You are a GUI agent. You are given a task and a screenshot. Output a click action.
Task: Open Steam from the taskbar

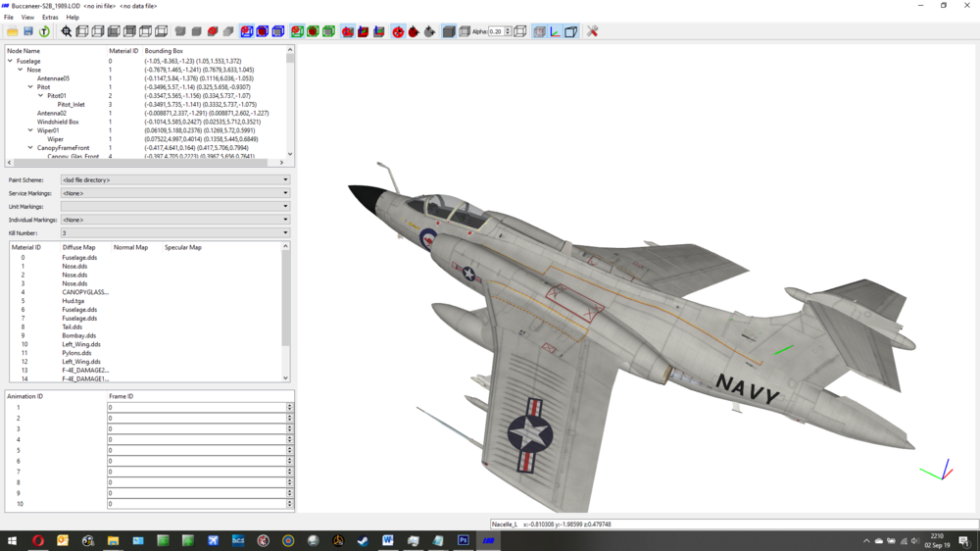pos(363,540)
